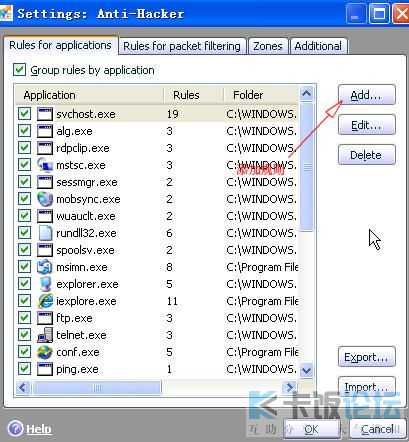Viewport: 409px width, 442px height.
Task: Sort by the Rules column header
Action: (x=193, y=95)
